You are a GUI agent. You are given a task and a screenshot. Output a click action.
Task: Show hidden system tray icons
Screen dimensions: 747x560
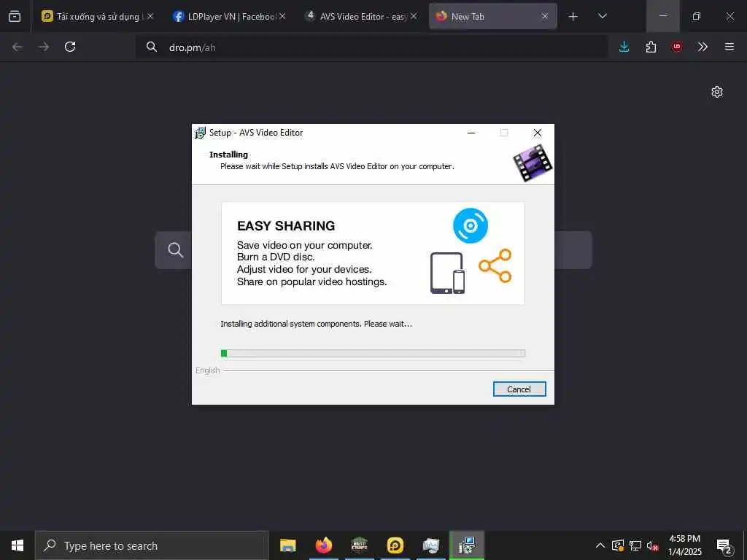tap(600, 545)
